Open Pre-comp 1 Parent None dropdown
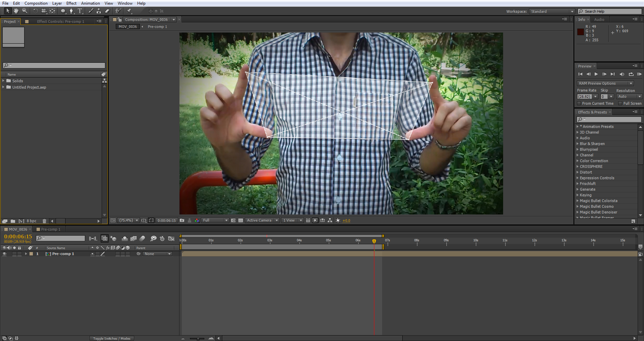644x341 pixels. [x=157, y=254]
